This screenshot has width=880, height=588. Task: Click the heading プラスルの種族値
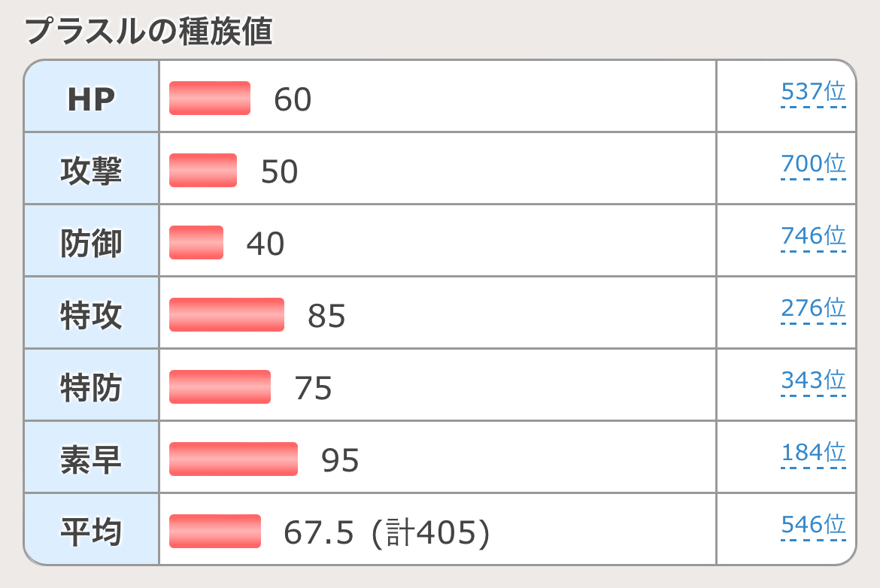tap(149, 31)
